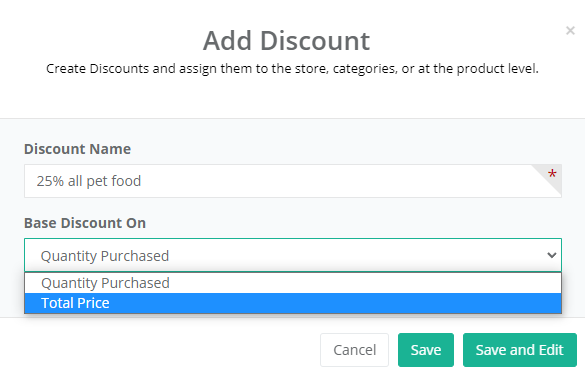
Task: Click the Base Discount On label
Action: click(85, 223)
